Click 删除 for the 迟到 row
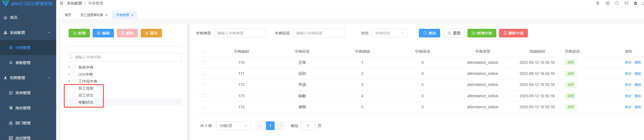The image size is (644, 140). 638,74
